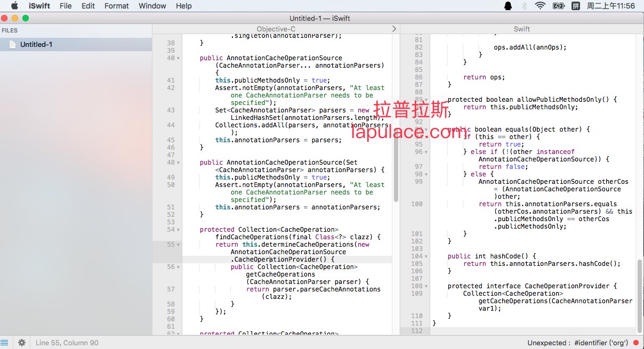
Task: Toggle the fold arrow at Swift line 98
Action: pyautogui.click(x=426, y=174)
